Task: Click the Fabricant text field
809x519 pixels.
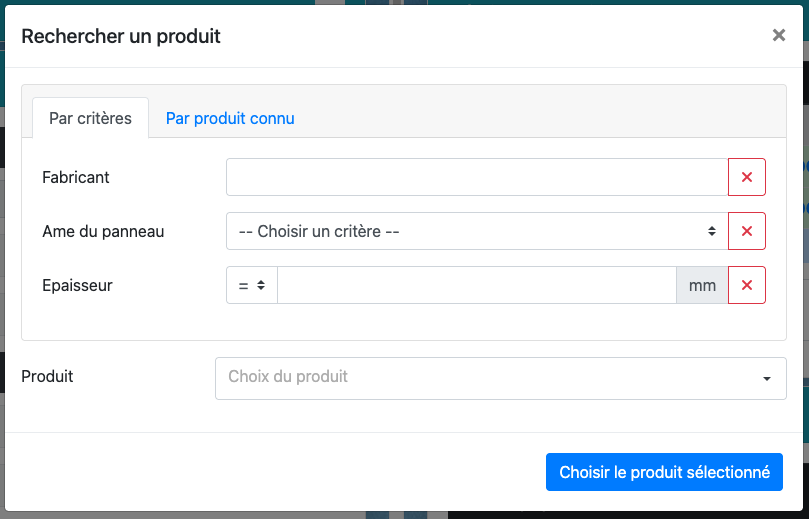Action: (x=477, y=177)
